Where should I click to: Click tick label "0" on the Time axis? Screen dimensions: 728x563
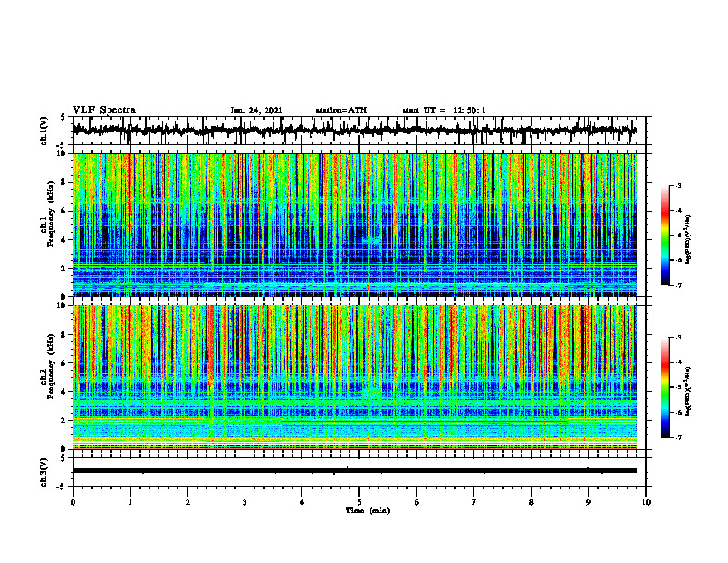73,502
